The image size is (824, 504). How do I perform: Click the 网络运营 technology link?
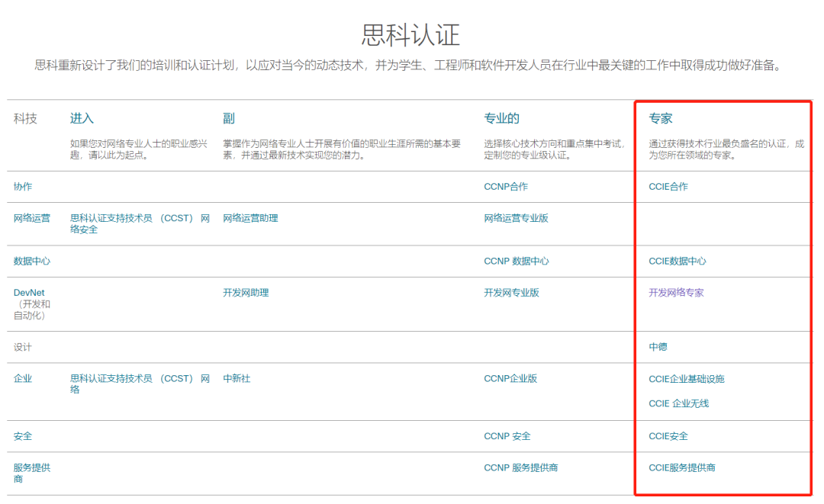pos(31,218)
